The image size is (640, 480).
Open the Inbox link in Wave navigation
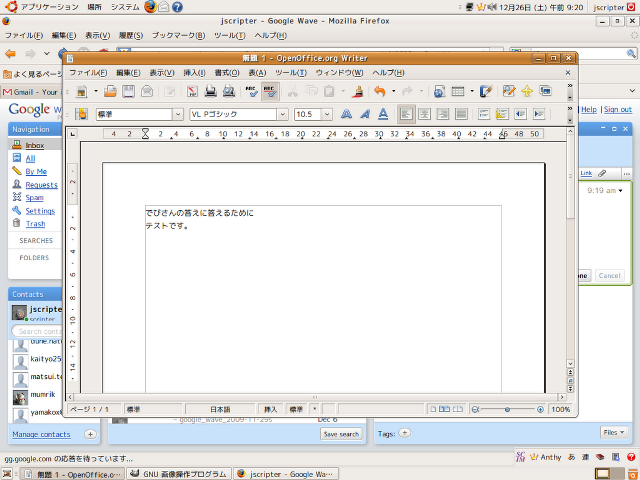point(35,145)
